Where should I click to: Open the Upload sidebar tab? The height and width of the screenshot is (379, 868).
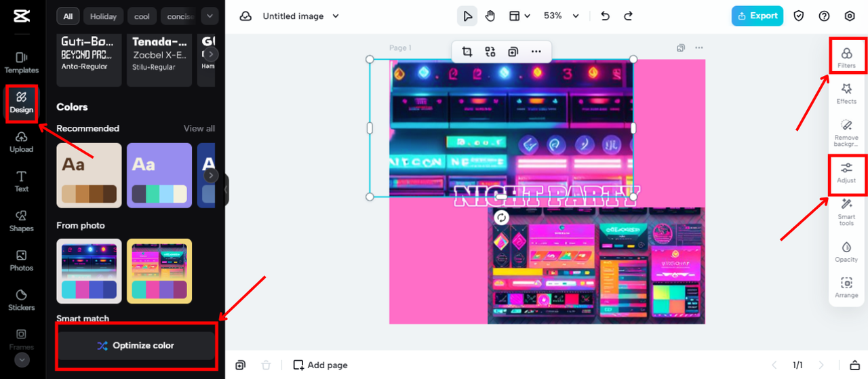22,142
